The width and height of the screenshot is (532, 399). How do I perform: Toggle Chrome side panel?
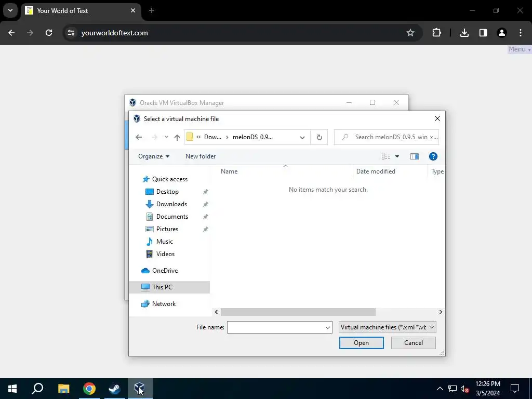(x=483, y=33)
